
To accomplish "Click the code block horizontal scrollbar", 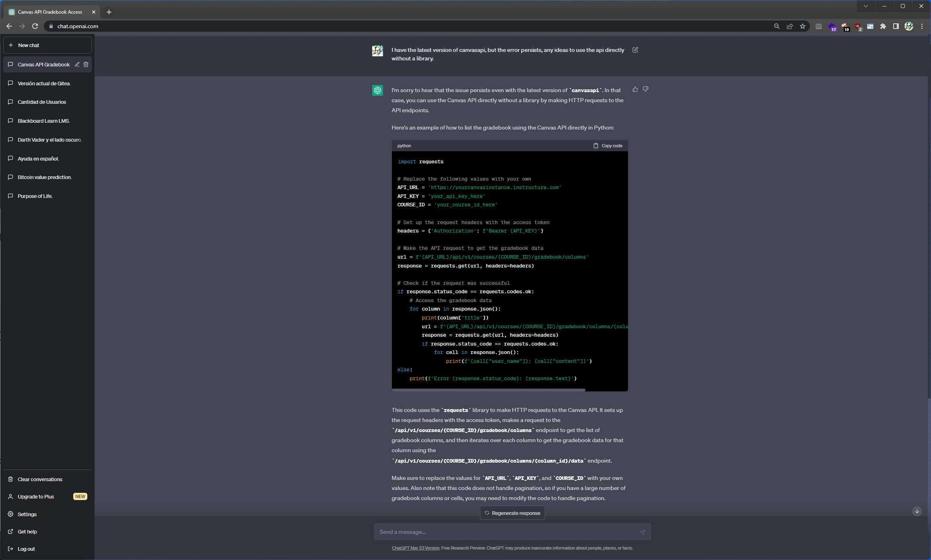I will pos(488,390).
